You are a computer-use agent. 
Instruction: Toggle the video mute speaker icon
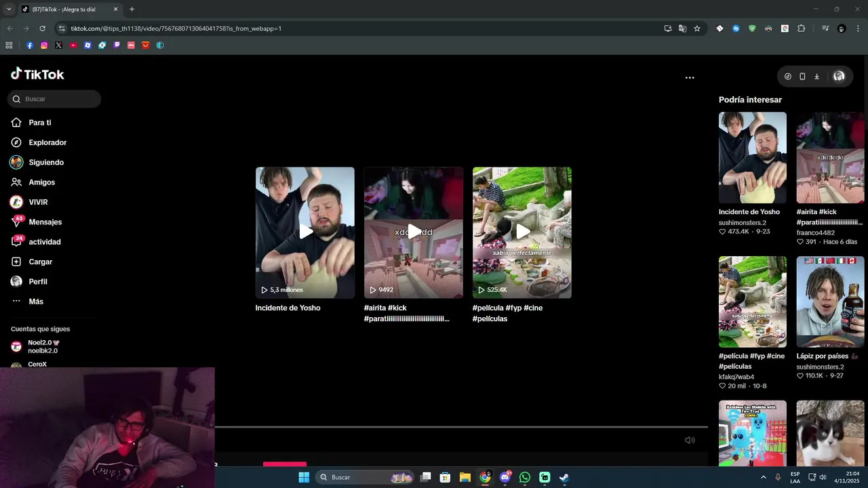point(690,440)
